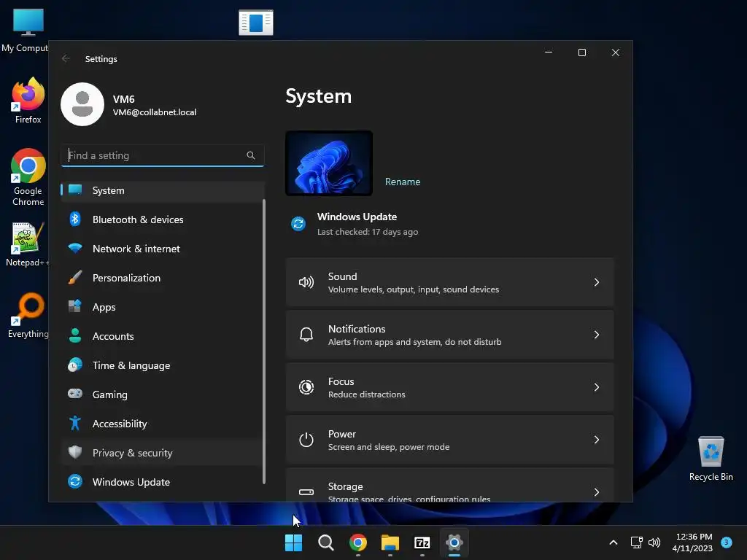
Task: Open taskbar Search
Action: click(x=326, y=542)
